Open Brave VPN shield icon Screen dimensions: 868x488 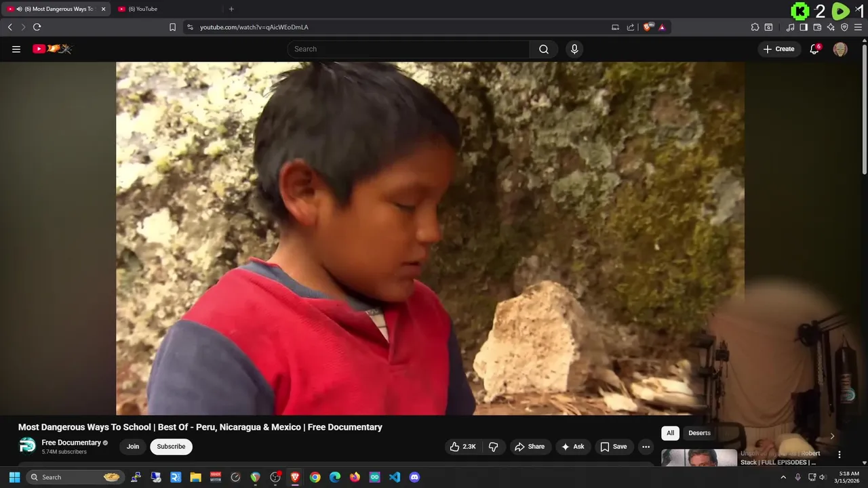tap(844, 27)
